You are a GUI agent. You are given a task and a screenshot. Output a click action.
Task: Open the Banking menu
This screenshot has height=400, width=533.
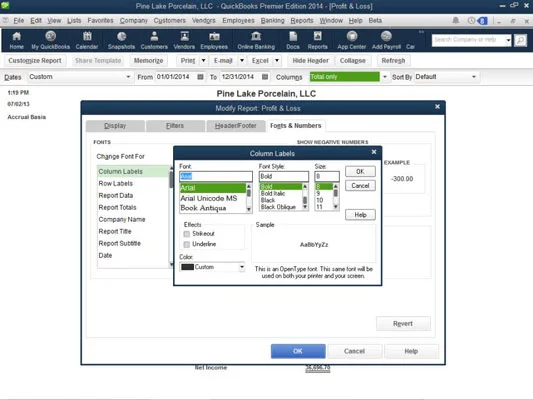point(273,21)
